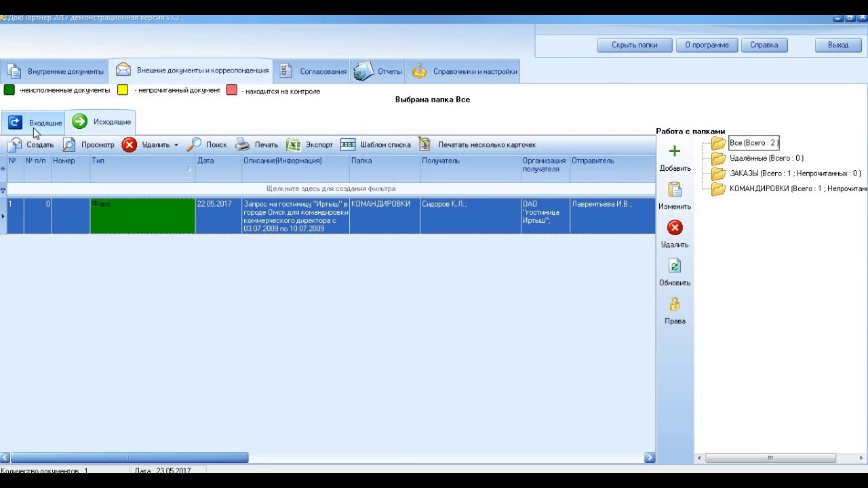
Task: Open the 'Отчеты' tab
Action: [x=378, y=71]
